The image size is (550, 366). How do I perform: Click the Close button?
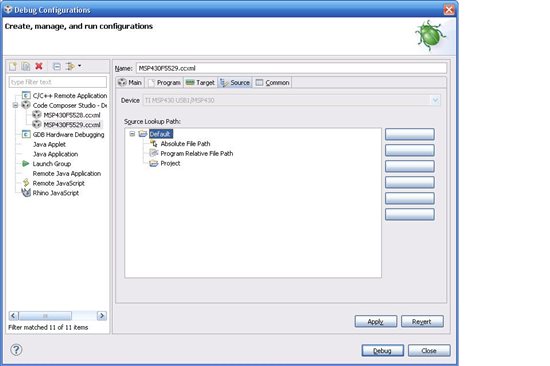coord(429,351)
